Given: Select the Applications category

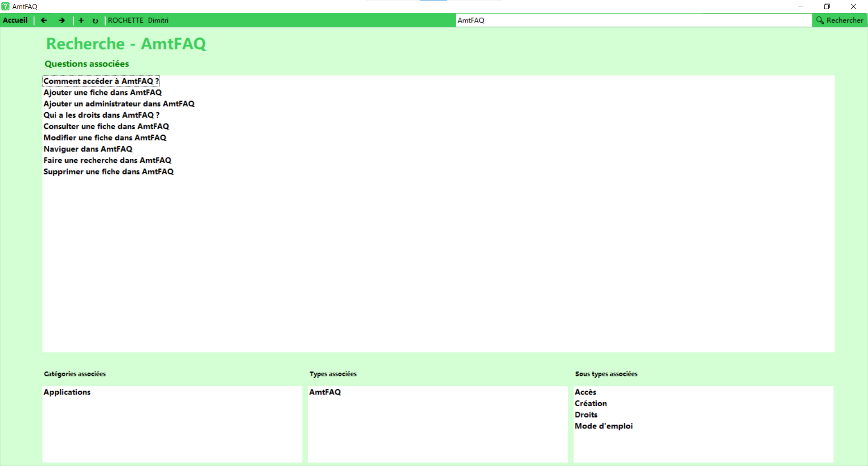Looking at the screenshot, I should [x=67, y=392].
